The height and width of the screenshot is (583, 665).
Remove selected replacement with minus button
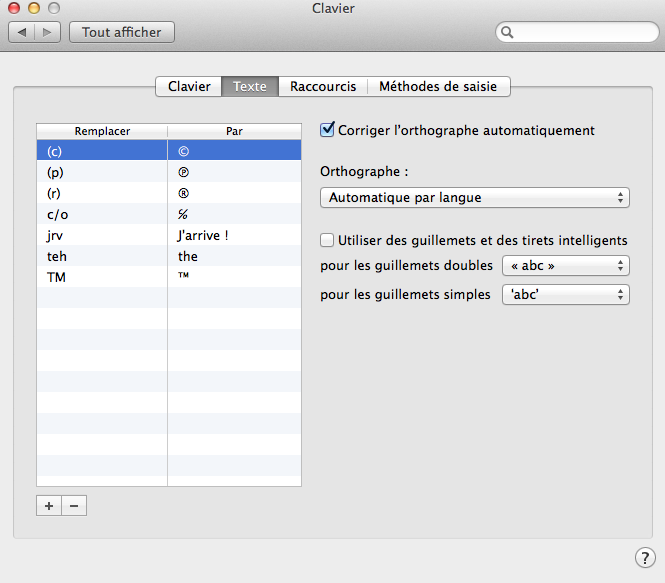74,505
